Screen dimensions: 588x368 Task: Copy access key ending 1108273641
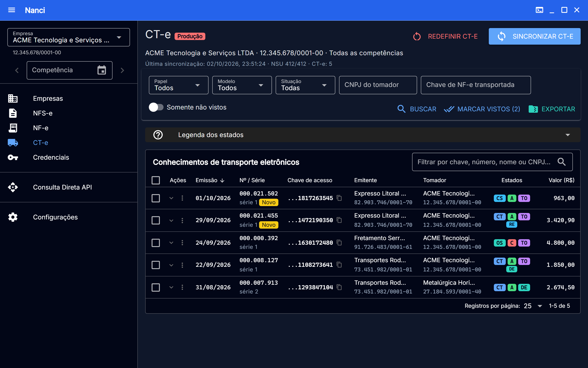(x=339, y=265)
